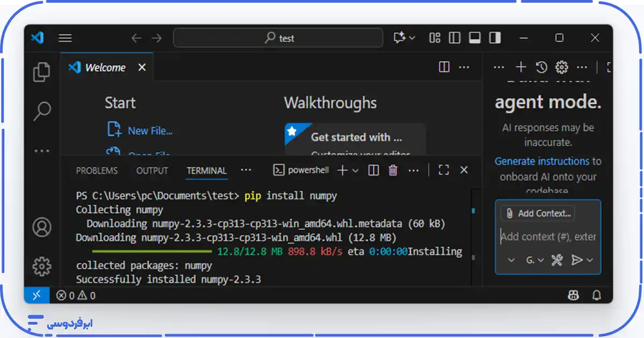Open the Accounts icon in activity bar

pyautogui.click(x=41, y=227)
